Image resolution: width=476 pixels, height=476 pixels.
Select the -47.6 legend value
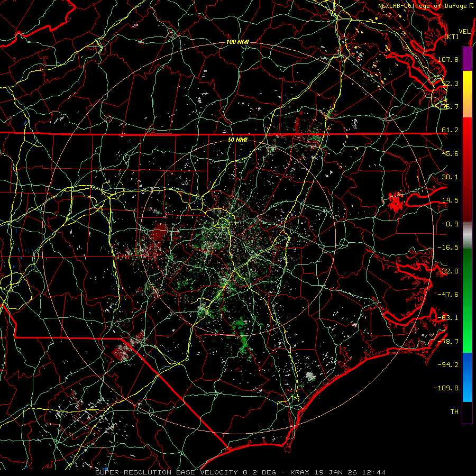pyautogui.click(x=448, y=295)
